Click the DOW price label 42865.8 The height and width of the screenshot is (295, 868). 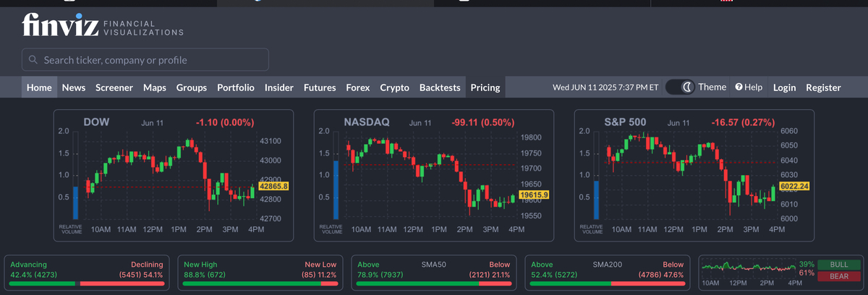(274, 186)
